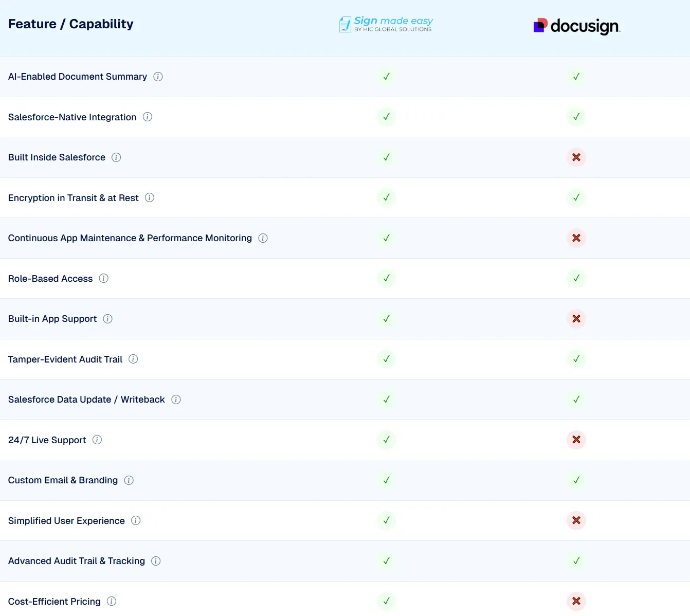The width and height of the screenshot is (690, 616).
Task: Show info for Built Inside Salesforce
Action: pyautogui.click(x=116, y=157)
